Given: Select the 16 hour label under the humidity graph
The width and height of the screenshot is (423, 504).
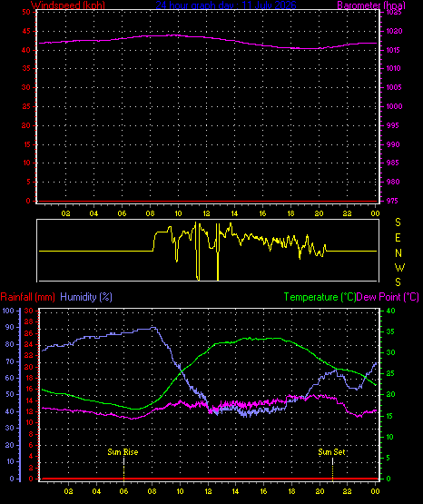Looking at the screenshot, I should click(263, 491).
